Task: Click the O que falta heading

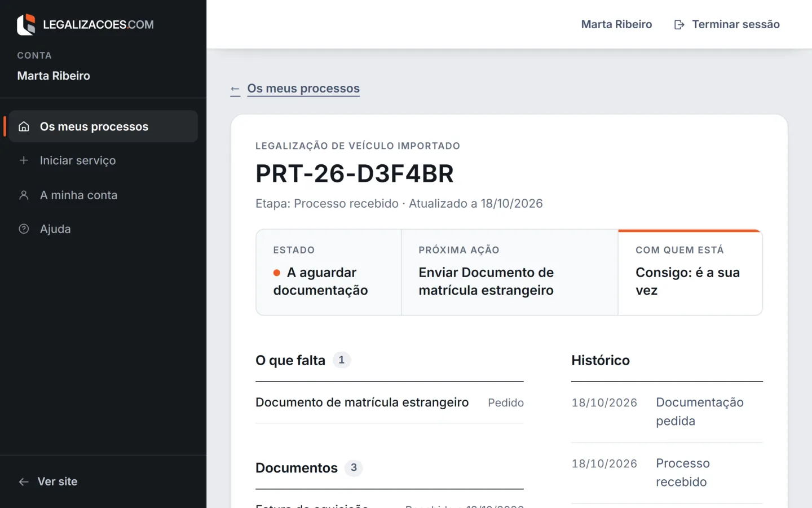Action: point(290,360)
